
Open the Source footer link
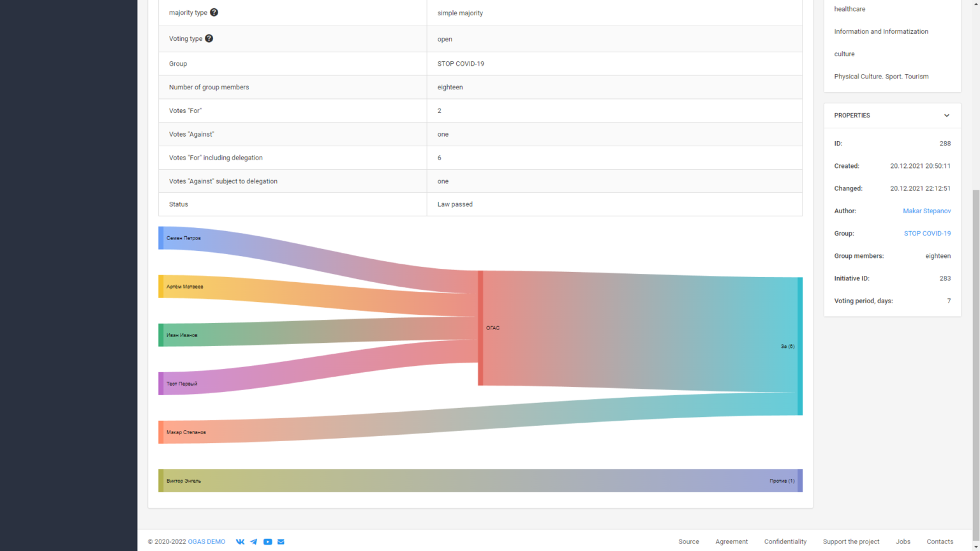click(688, 541)
